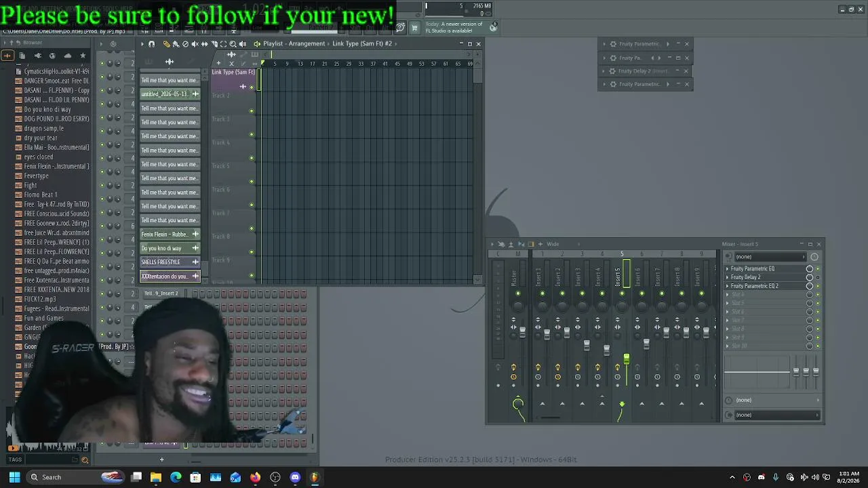This screenshot has height=488, width=868.
Task: Open the mixer options menu arrow
Action: (492, 244)
